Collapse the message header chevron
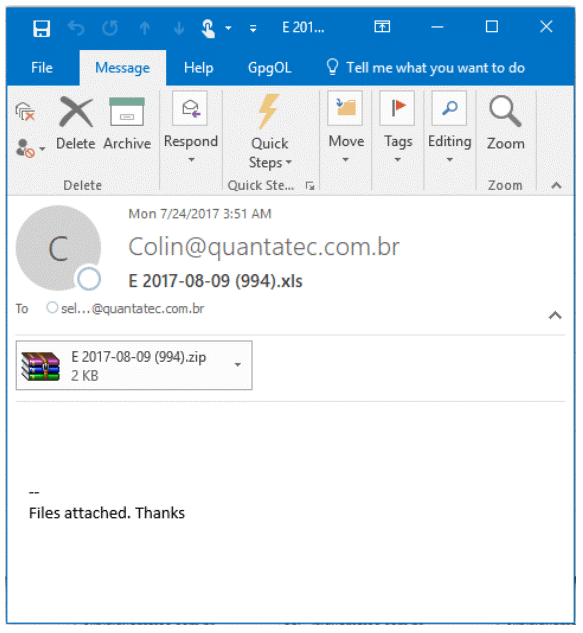The height and width of the screenshot is (633, 583). click(x=555, y=315)
